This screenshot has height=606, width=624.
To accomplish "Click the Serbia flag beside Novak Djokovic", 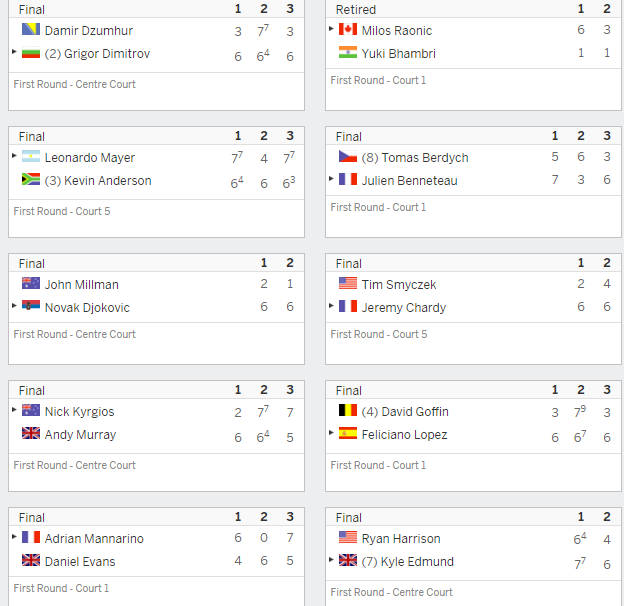I will pos(31,306).
